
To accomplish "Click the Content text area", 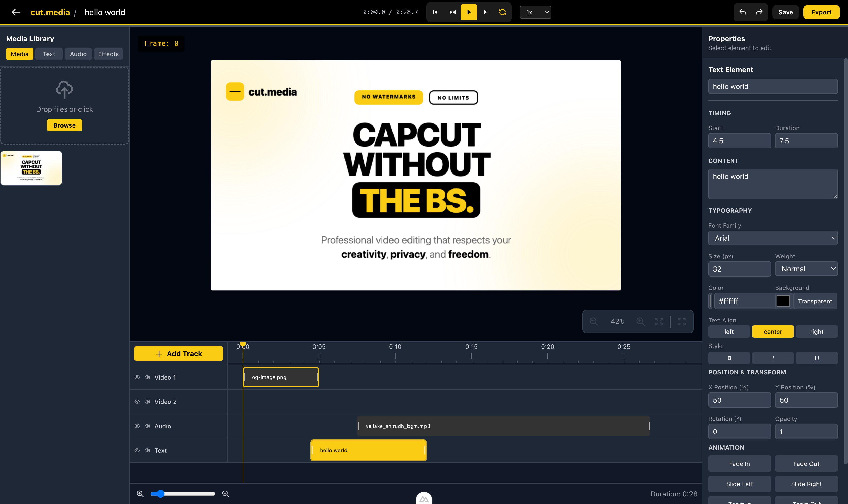I will tap(773, 184).
